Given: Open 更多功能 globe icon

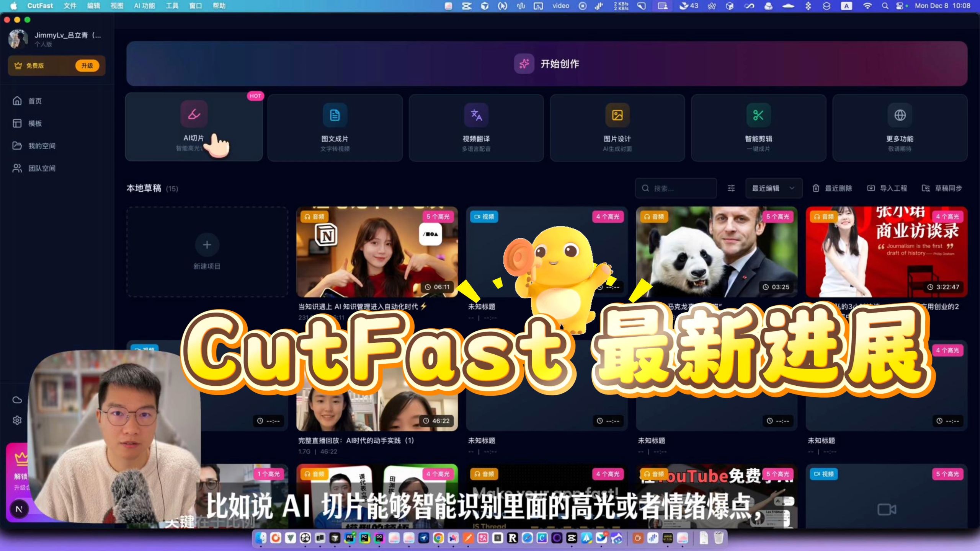Looking at the screenshot, I should point(900,115).
